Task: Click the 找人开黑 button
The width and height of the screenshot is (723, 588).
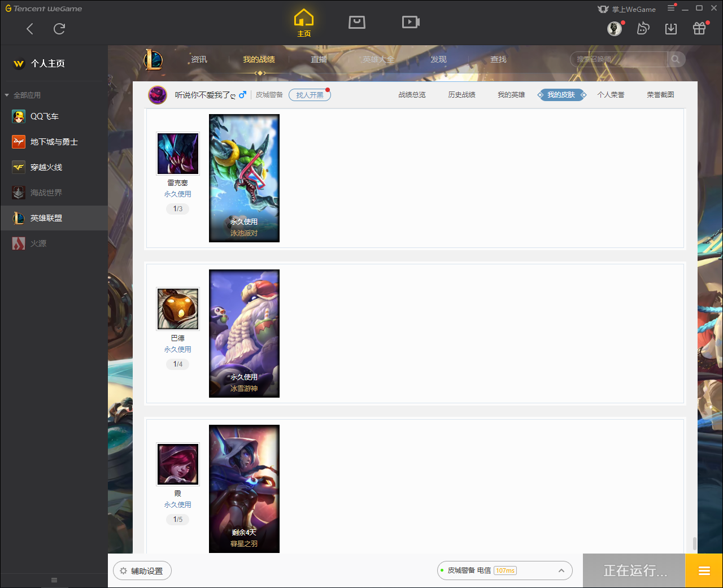Action: point(310,95)
